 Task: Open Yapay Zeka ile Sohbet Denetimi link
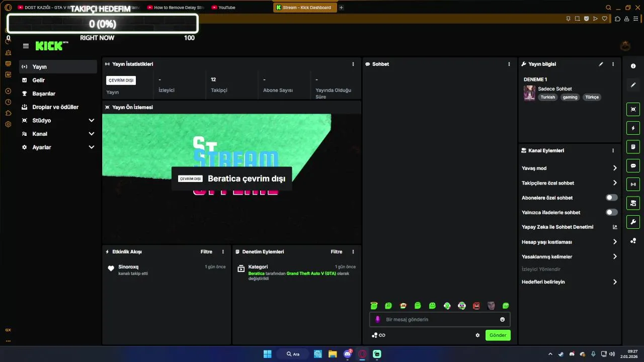coord(570,227)
